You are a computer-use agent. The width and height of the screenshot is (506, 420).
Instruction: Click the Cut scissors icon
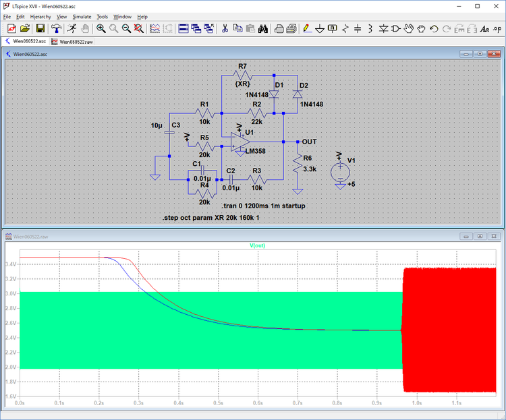pos(225,28)
